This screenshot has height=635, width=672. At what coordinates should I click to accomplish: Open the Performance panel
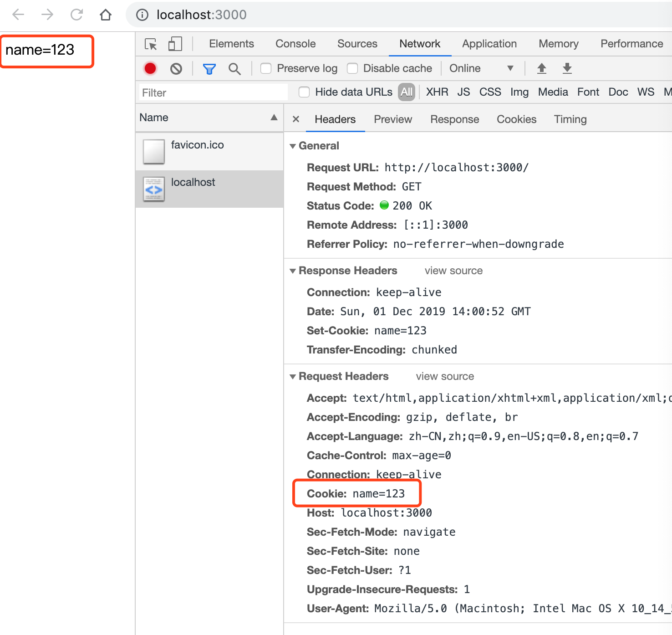point(632,44)
